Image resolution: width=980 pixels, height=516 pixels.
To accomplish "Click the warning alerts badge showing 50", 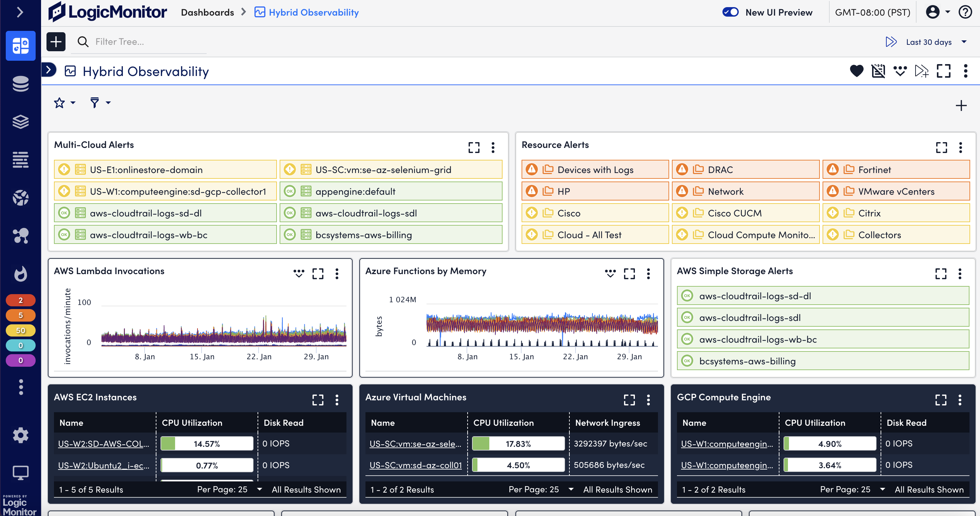I will click(21, 330).
